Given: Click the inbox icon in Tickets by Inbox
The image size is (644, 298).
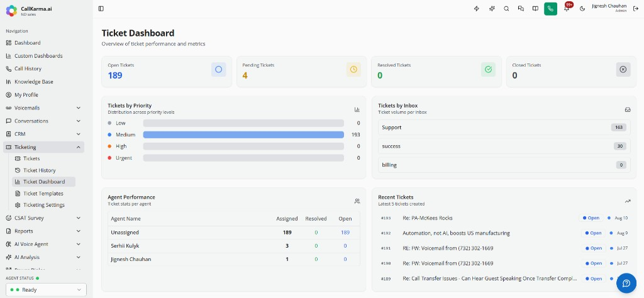Looking at the screenshot, I should pos(628,109).
